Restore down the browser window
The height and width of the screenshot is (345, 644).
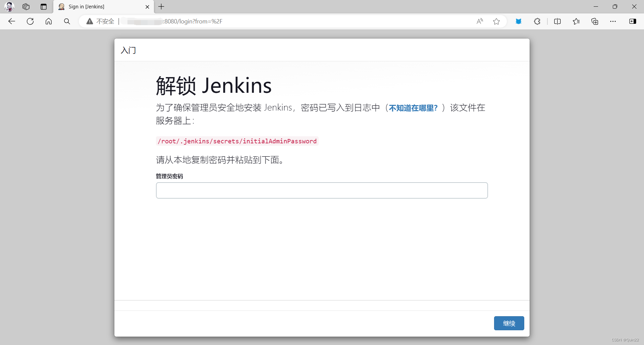pos(615,7)
